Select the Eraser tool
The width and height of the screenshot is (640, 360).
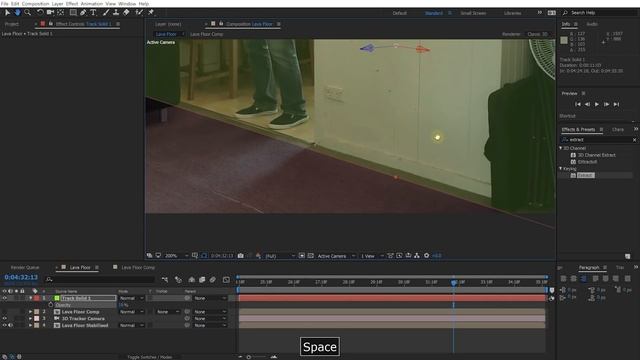[126, 13]
